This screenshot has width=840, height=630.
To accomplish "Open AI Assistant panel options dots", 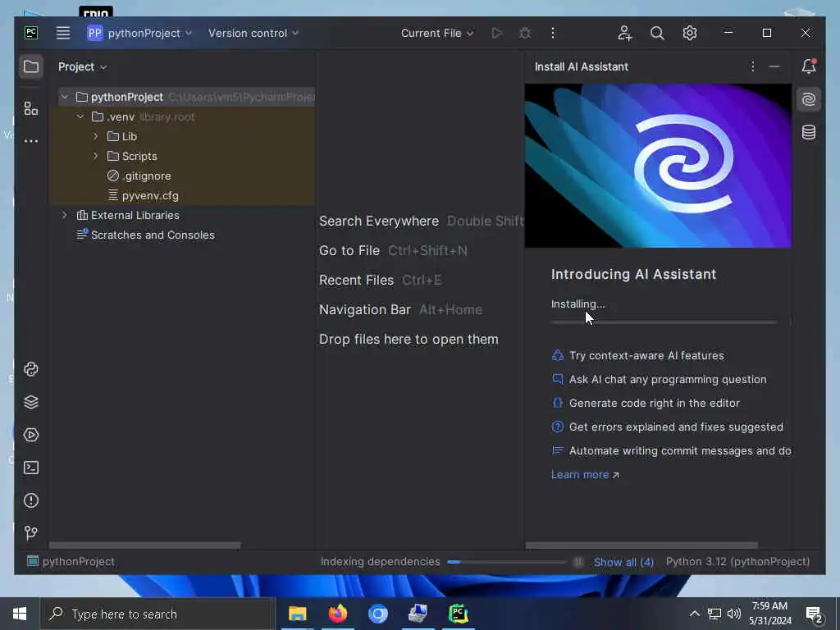I will [x=753, y=66].
